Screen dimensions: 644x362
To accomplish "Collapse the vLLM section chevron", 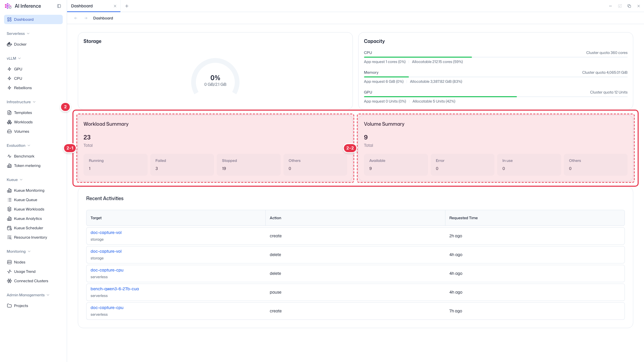I will pos(19,58).
